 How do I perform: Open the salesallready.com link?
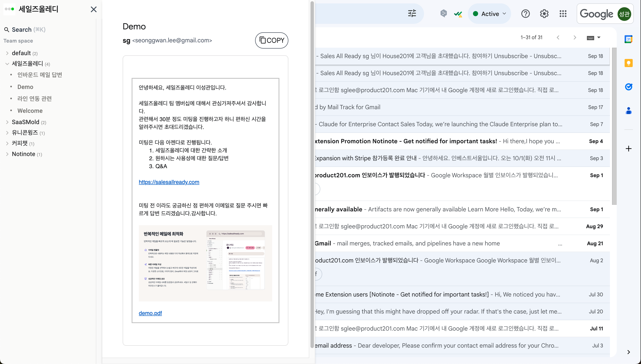pos(169,182)
